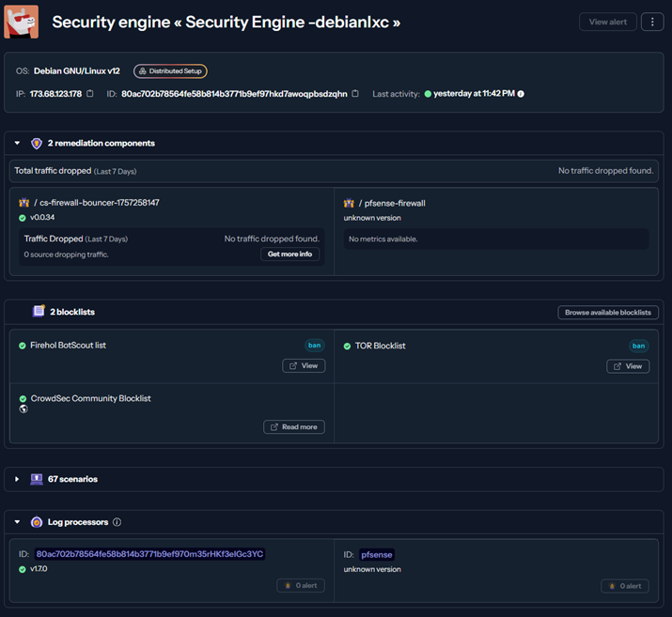The image size is (672, 617).
Task: Click the scenarios laptop icon
Action: (37, 479)
